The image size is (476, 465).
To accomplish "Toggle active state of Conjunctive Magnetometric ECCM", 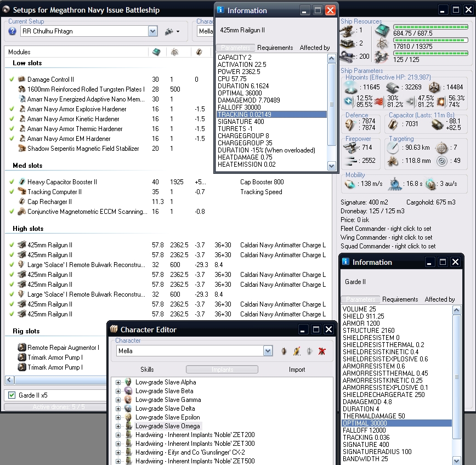I will pyautogui.click(x=12, y=211).
